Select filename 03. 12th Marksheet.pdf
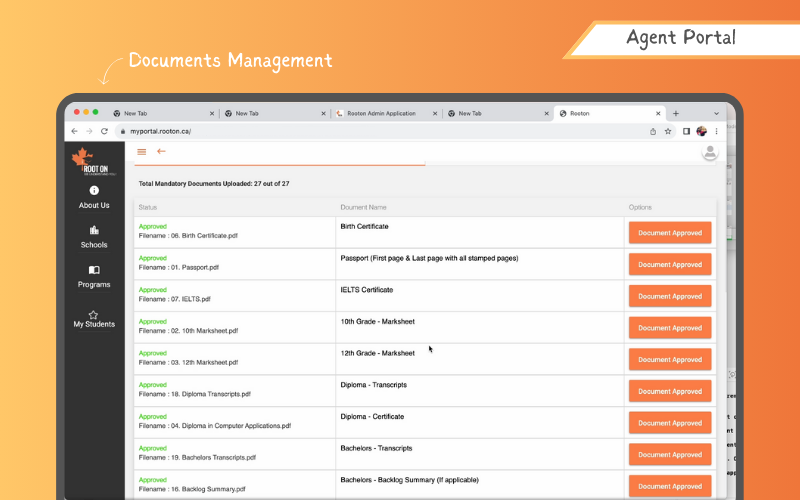This screenshot has height=500, width=800. pyautogui.click(x=188, y=362)
